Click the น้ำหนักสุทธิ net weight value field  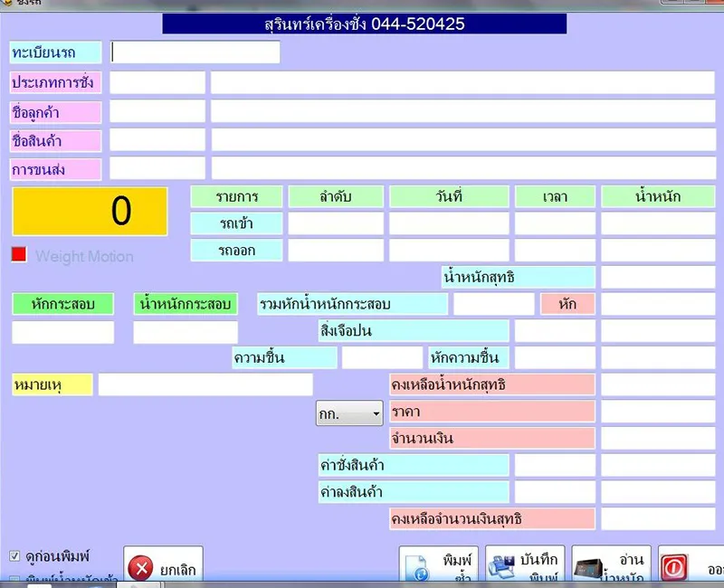(x=659, y=277)
